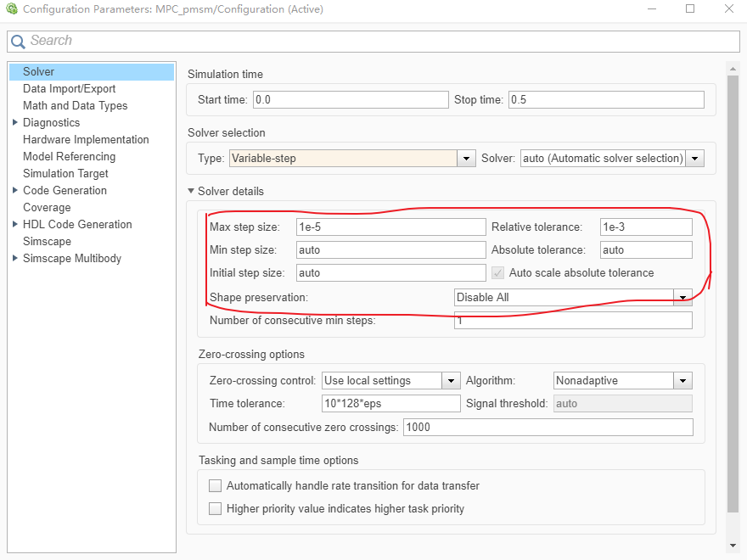Select Model Referencing in the sidebar
Screen dimensions: 747x560
pyautogui.click(x=69, y=156)
